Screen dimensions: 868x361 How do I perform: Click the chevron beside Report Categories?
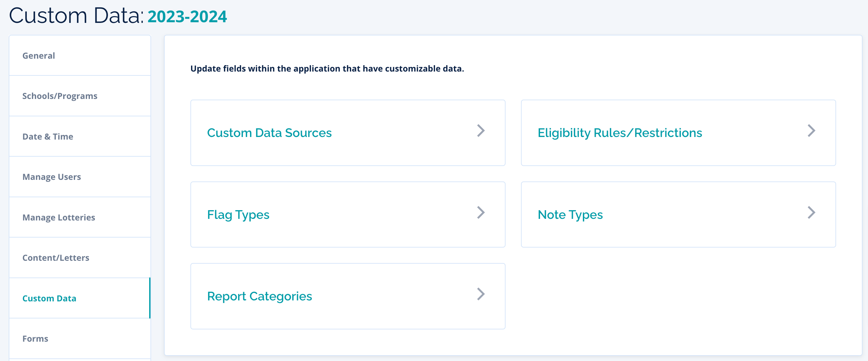[x=481, y=294]
